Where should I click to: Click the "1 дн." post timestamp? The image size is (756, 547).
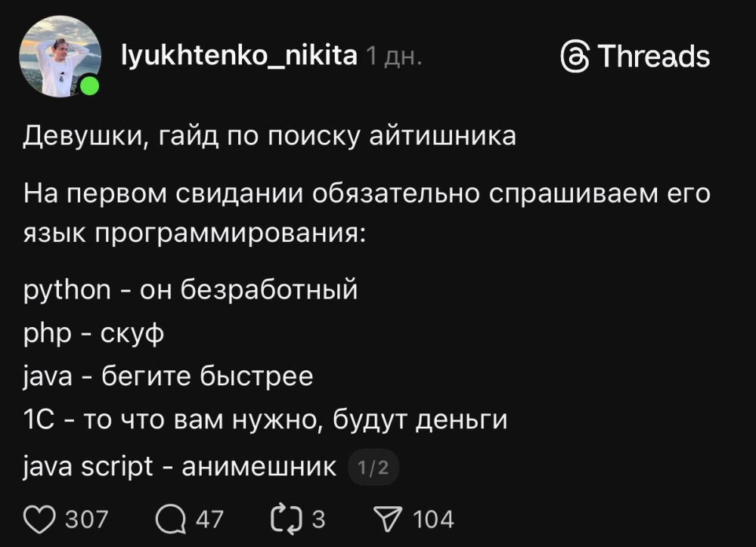click(393, 57)
